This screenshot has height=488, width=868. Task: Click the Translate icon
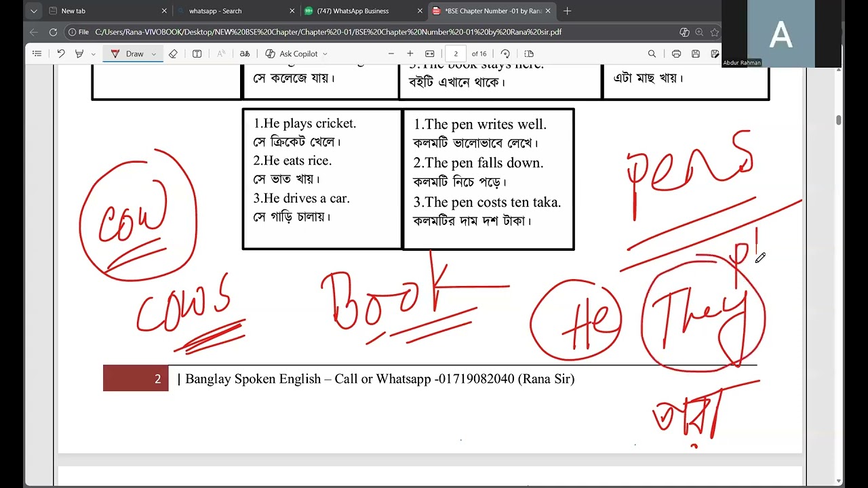(245, 54)
